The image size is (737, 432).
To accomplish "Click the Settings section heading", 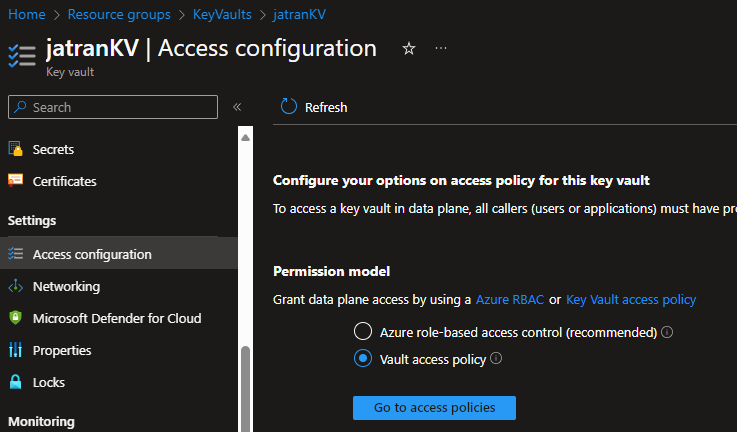I will point(32,220).
